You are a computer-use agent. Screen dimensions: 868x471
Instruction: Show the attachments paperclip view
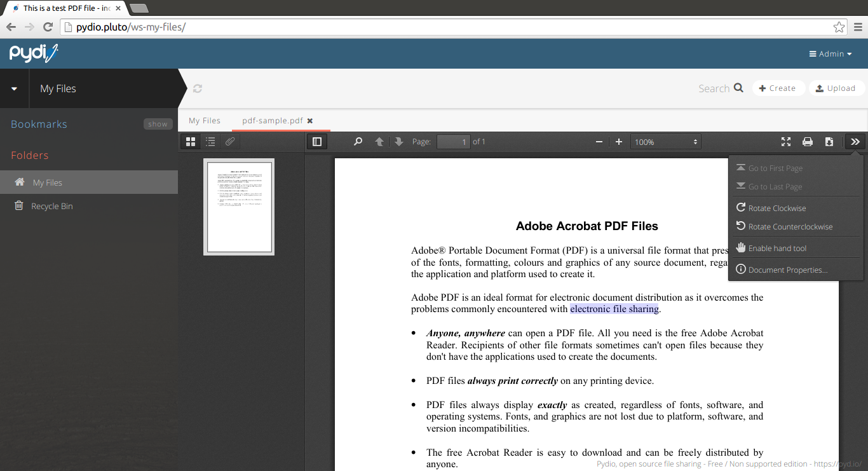pyautogui.click(x=230, y=142)
